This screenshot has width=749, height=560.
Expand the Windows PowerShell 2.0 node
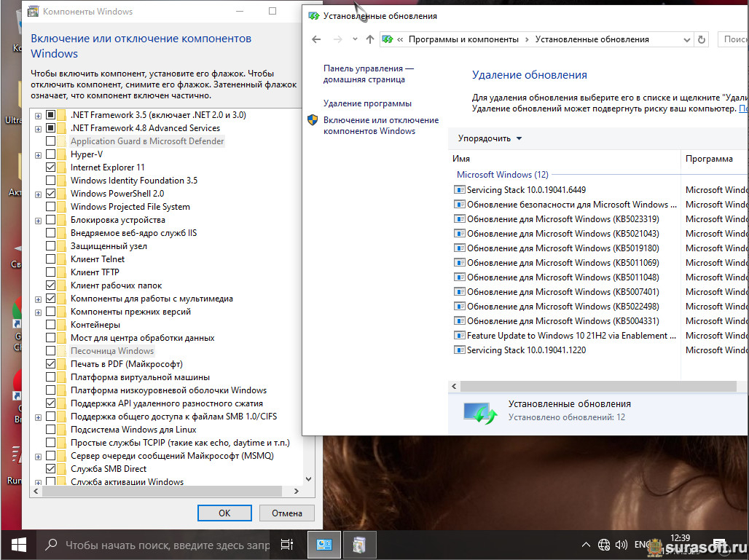38,194
